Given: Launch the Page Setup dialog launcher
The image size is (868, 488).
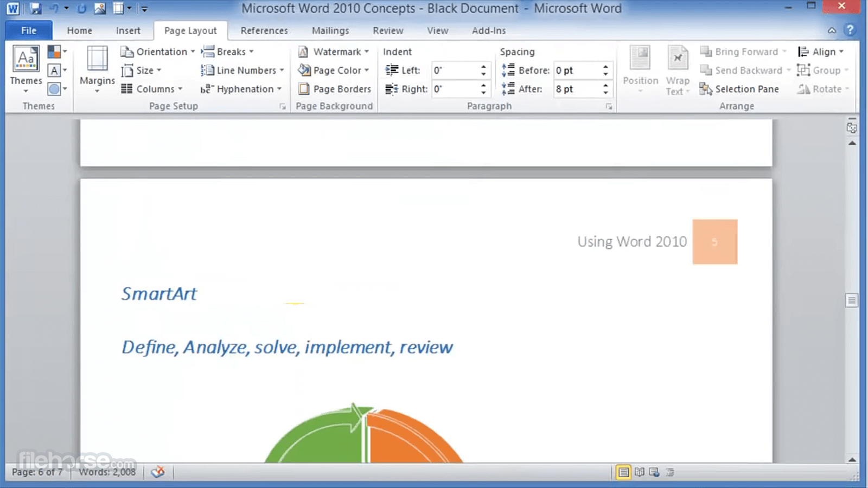Looking at the screenshot, I should [x=283, y=107].
